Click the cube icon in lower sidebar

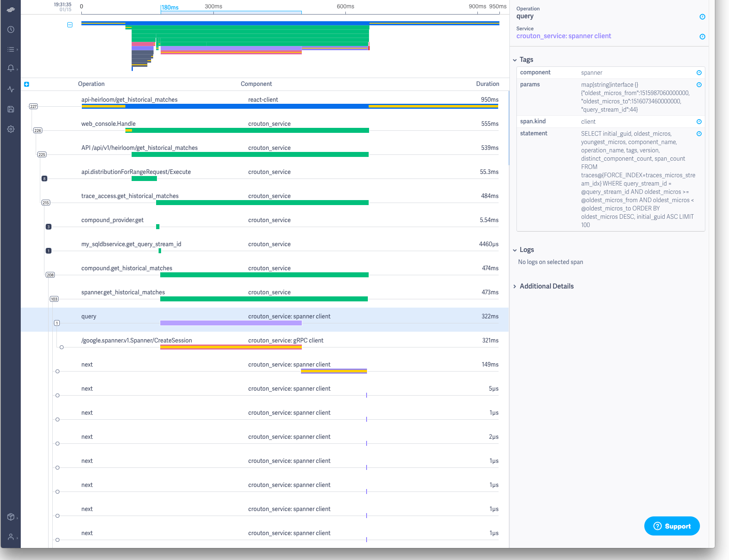click(11, 517)
